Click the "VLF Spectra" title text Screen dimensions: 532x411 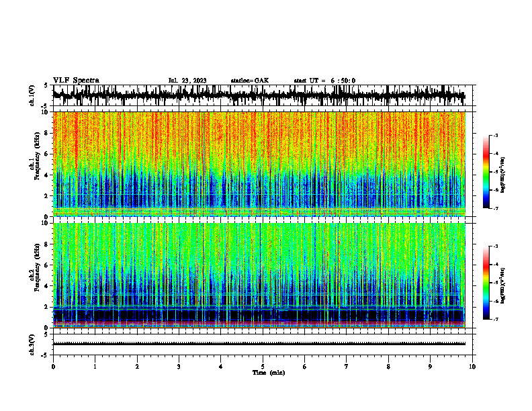pyautogui.click(x=76, y=81)
